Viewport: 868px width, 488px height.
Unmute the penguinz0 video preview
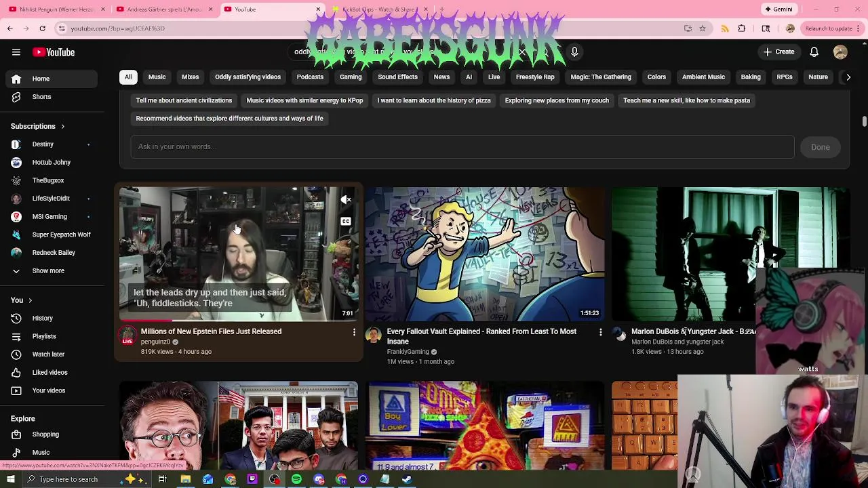tap(346, 200)
